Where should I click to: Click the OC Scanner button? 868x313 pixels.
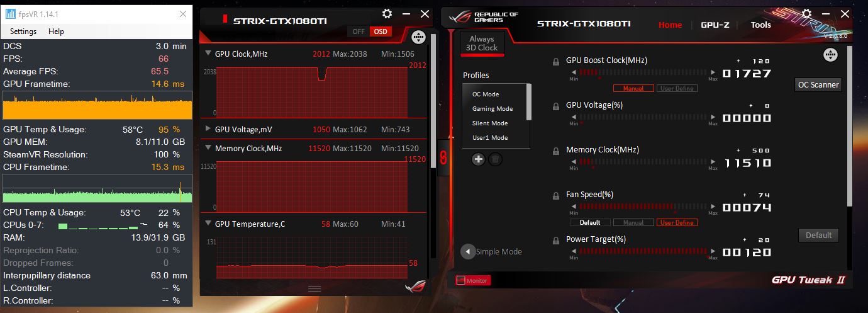pos(818,84)
